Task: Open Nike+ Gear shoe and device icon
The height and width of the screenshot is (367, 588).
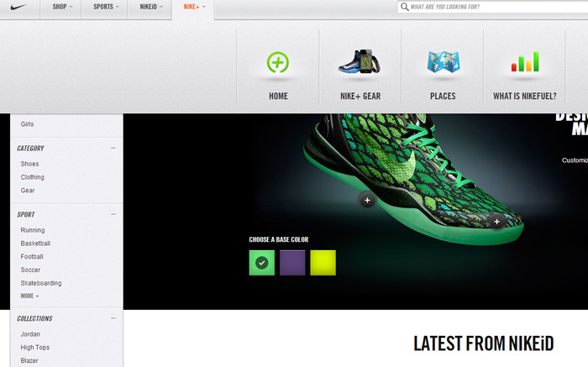Action: pyautogui.click(x=360, y=61)
